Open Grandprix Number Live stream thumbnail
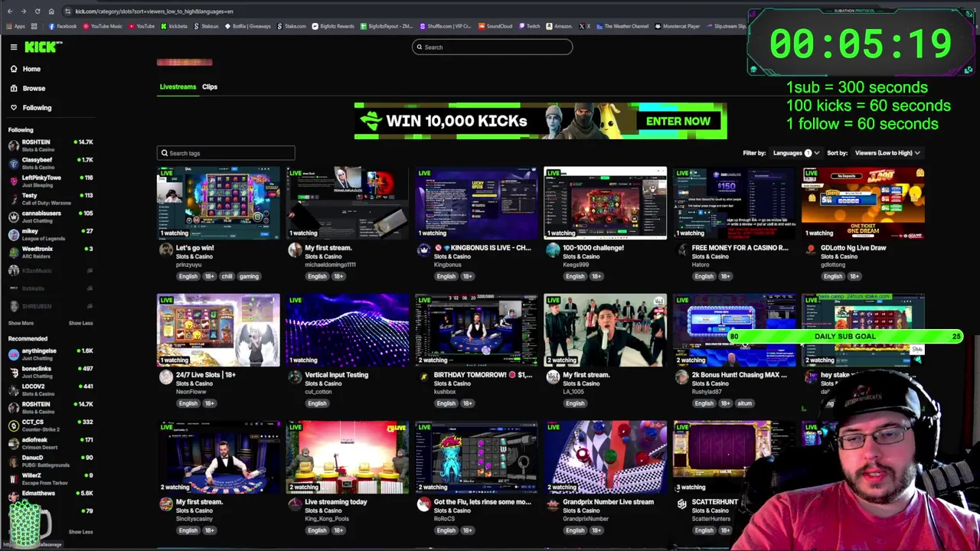The width and height of the screenshot is (980, 551). [606, 457]
